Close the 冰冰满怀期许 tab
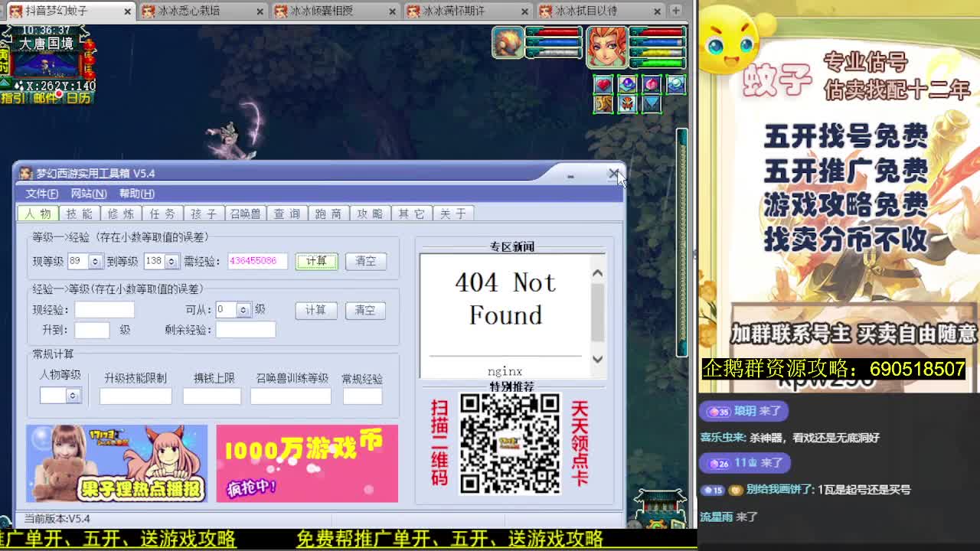Viewport: 980px width, 551px height. (525, 11)
